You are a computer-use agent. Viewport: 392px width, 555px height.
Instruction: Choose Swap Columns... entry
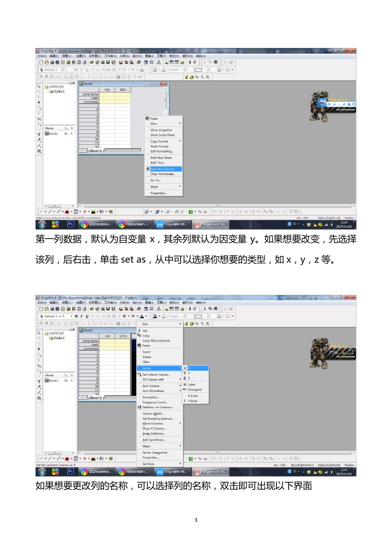(x=159, y=434)
